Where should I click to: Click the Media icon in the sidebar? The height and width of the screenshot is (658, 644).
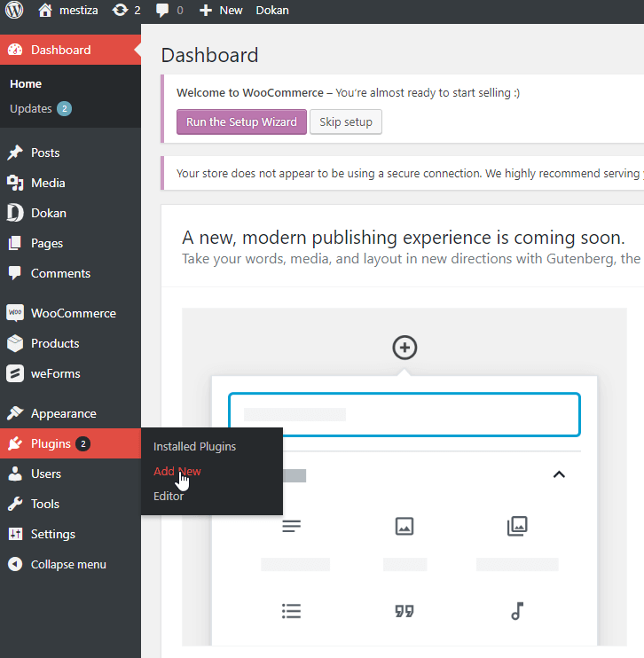click(15, 183)
